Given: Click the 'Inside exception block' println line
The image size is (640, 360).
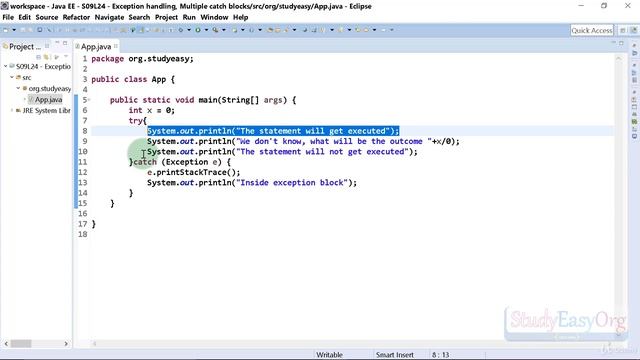Looking at the screenshot, I should [x=252, y=182].
